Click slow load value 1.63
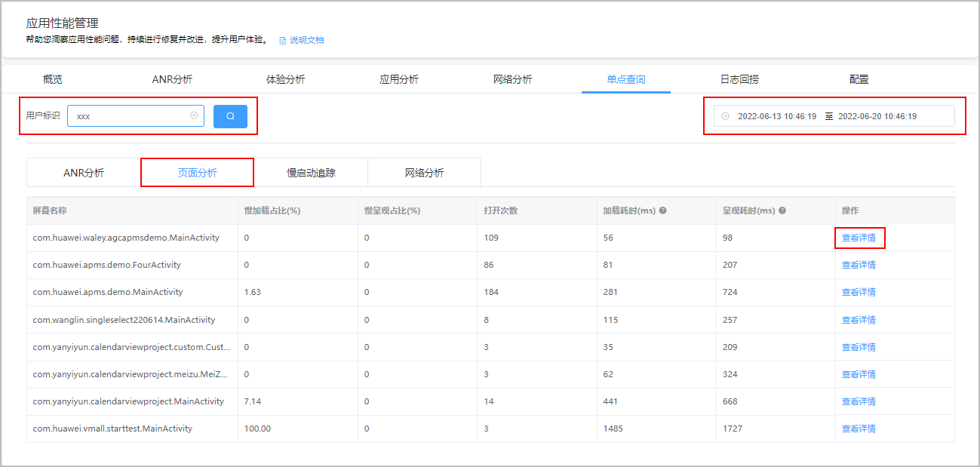The height and width of the screenshot is (467, 980). [x=253, y=292]
